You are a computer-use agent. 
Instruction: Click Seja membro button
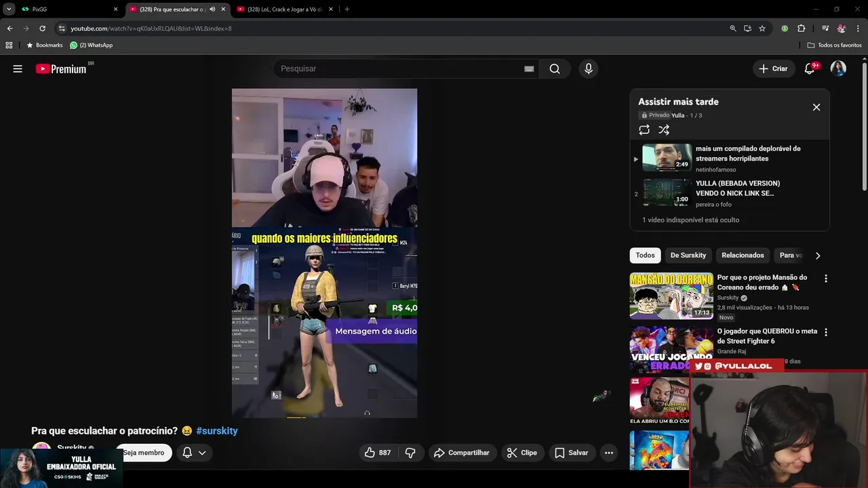144,453
